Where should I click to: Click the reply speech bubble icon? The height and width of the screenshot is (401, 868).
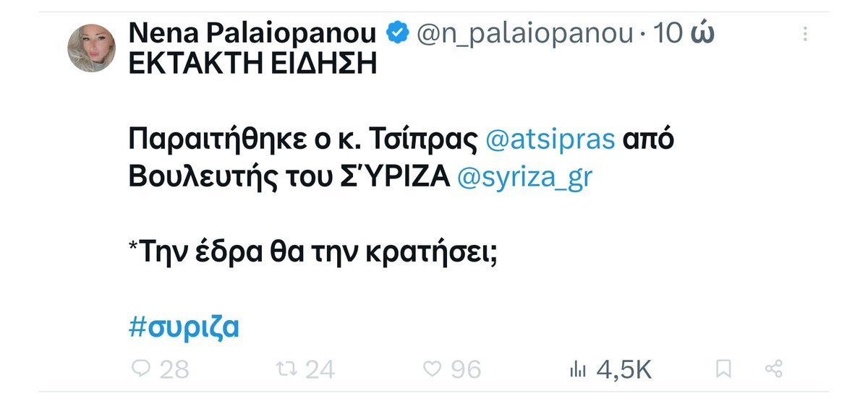pos(140,370)
